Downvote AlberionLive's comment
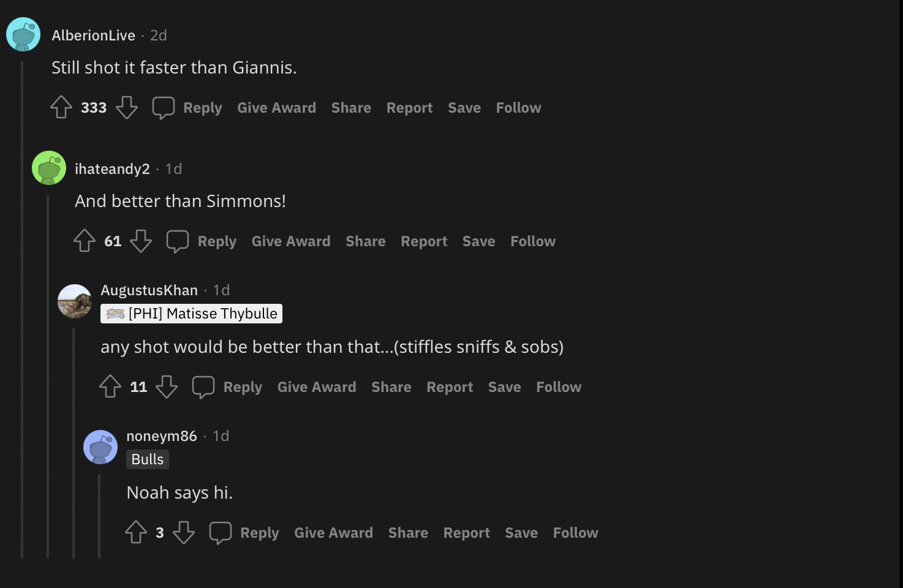 pyautogui.click(x=127, y=108)
